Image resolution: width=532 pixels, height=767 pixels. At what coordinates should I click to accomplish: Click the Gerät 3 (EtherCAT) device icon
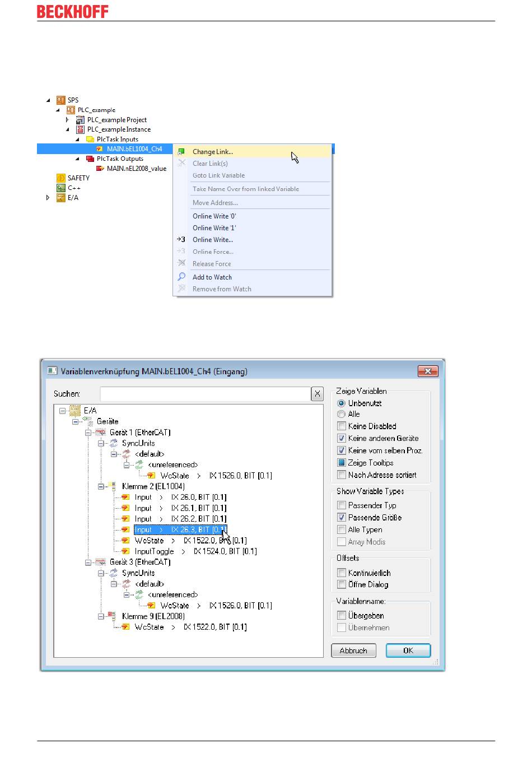pyautogui.click(x=101, y=562)
